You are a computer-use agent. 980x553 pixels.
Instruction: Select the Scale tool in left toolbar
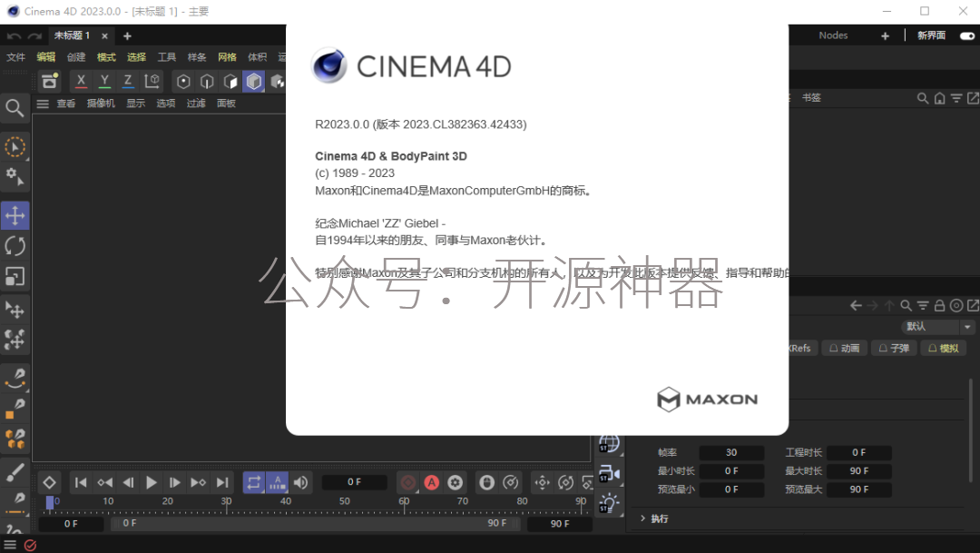pyautogui.click(x=15, y=276)
